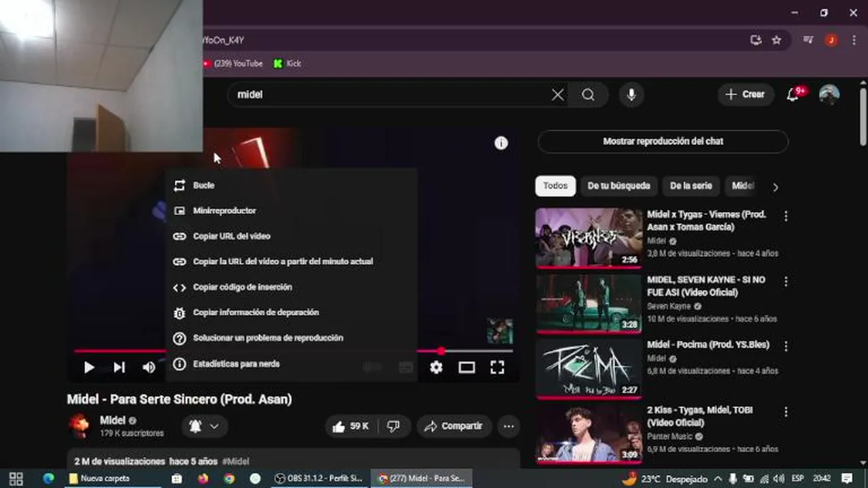Dislike the video
The width and height of the screenshot is (868, 488).
coord(393,426)
